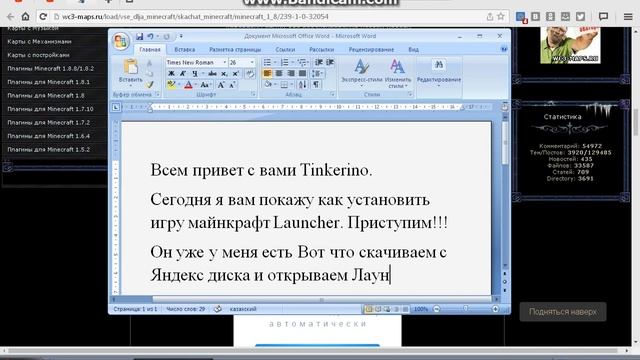Open Change Styles (Изменить стили)
The height and width of the screenshot is (360, 640).
pyautogui.click(x=398, y=73)
